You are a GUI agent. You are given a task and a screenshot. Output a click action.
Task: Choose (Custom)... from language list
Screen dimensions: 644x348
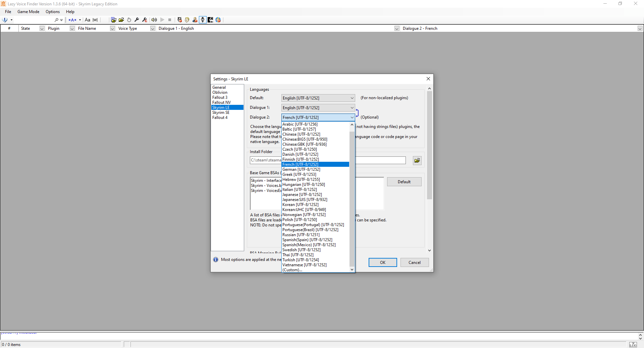click(315, 270)
